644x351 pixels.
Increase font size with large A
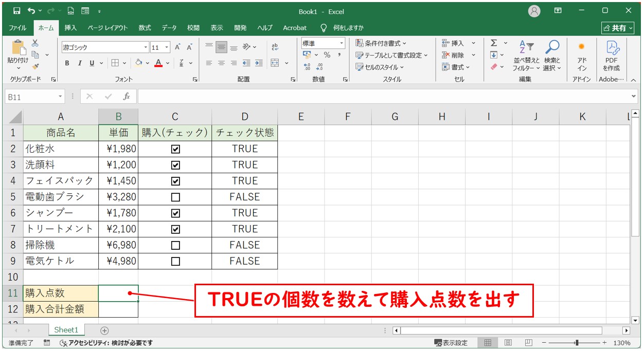point(177,47)
